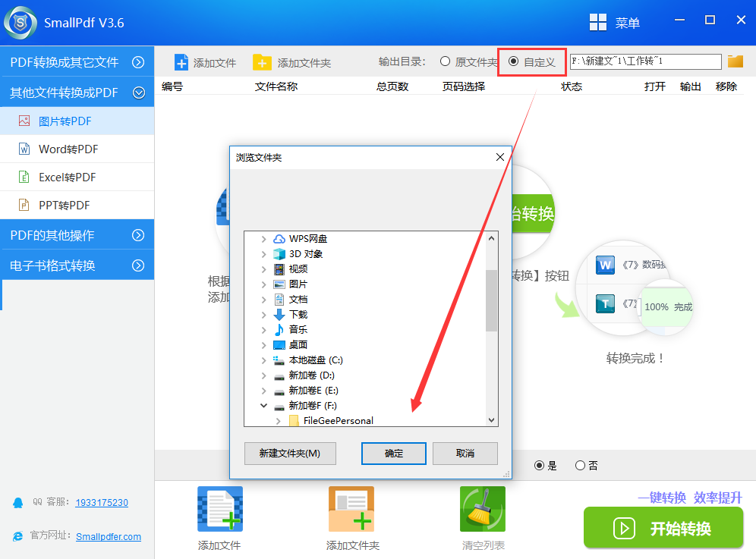The image size is (756, 559).
Task: Click the output directory path field
Action: pos(646,61)
